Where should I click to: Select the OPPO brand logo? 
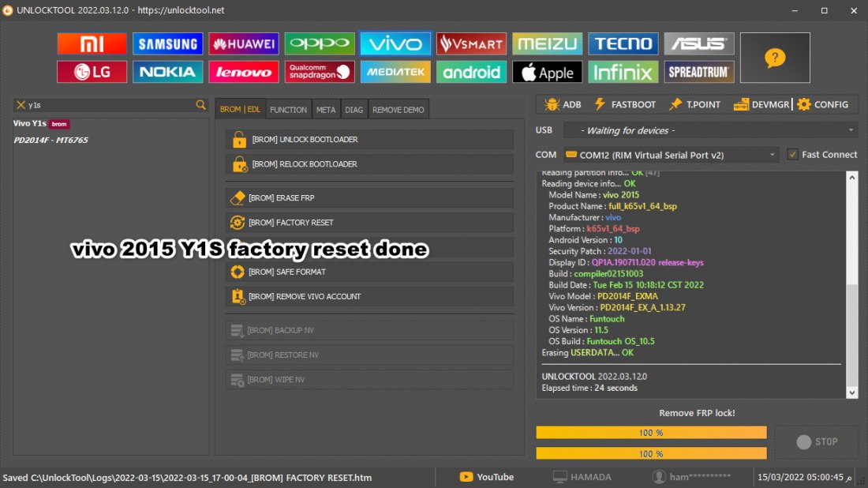click(x=320, y=43)
